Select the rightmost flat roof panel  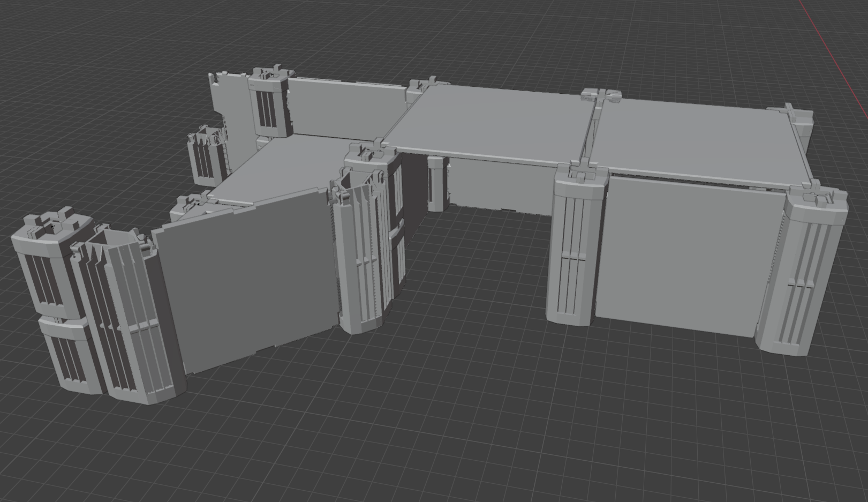[699, 142]
